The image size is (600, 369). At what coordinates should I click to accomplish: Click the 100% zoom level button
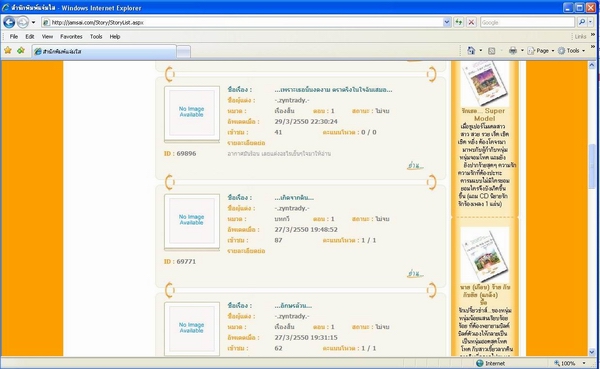pos(565,363)
